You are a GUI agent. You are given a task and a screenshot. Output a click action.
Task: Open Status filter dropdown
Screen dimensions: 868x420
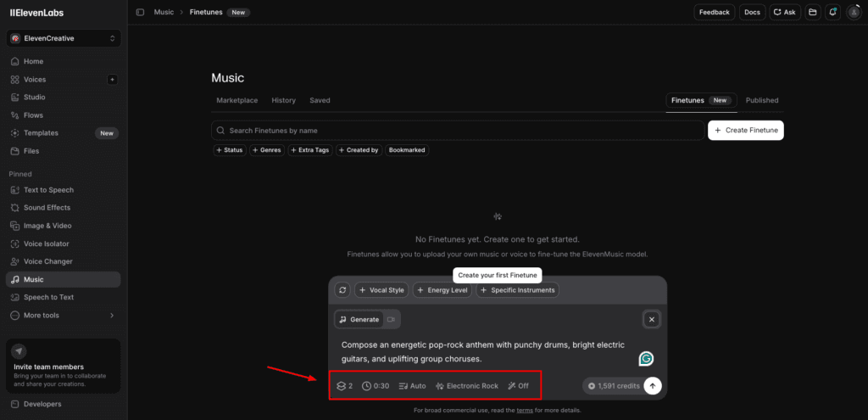[x=230, y=150]
